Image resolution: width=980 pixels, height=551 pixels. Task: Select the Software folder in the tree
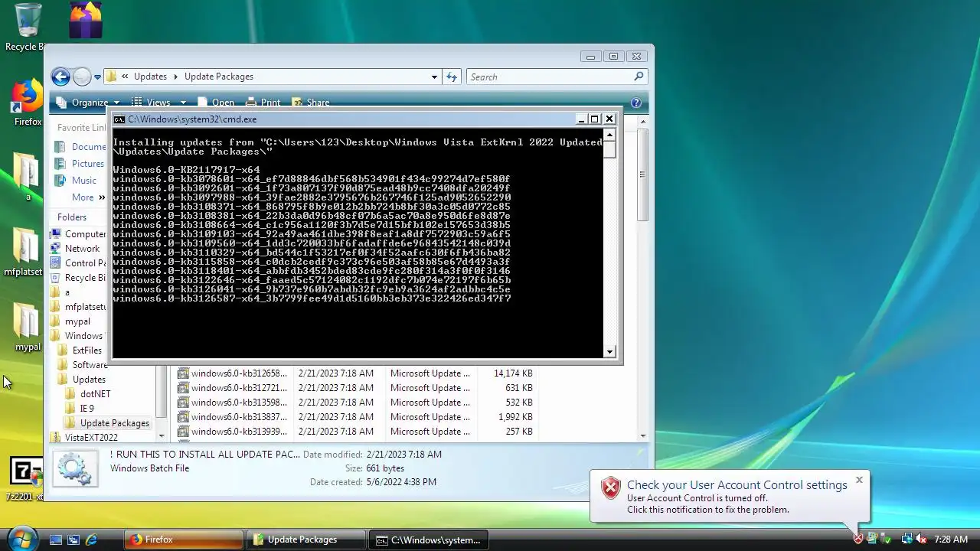83,365
